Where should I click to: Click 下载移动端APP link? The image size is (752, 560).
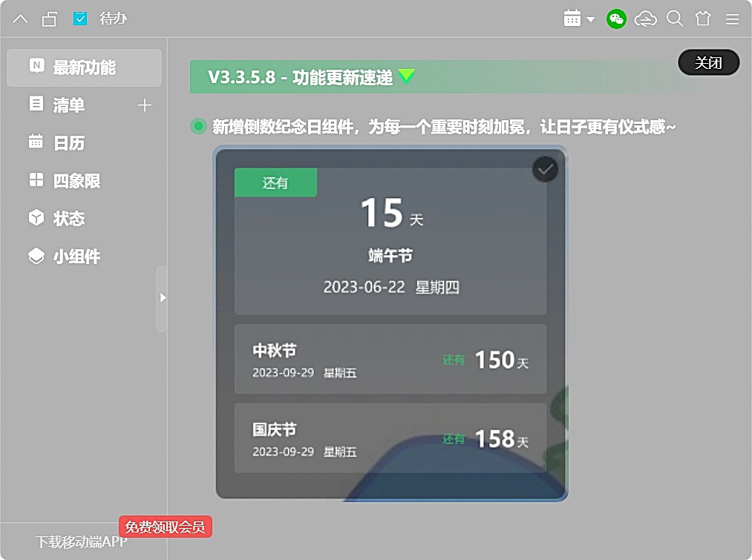pyautogui.click(x=82, y=542)
